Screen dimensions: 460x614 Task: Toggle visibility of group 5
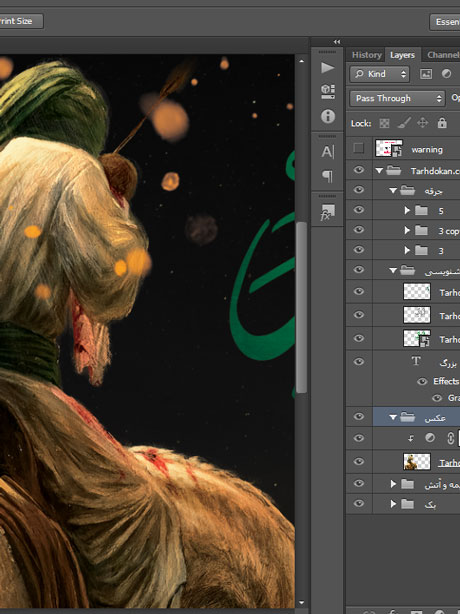pos(359,210)
